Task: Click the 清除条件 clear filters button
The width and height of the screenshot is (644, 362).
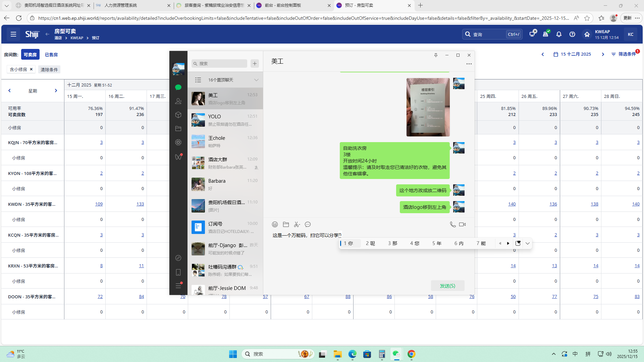Action: (49, 70)
